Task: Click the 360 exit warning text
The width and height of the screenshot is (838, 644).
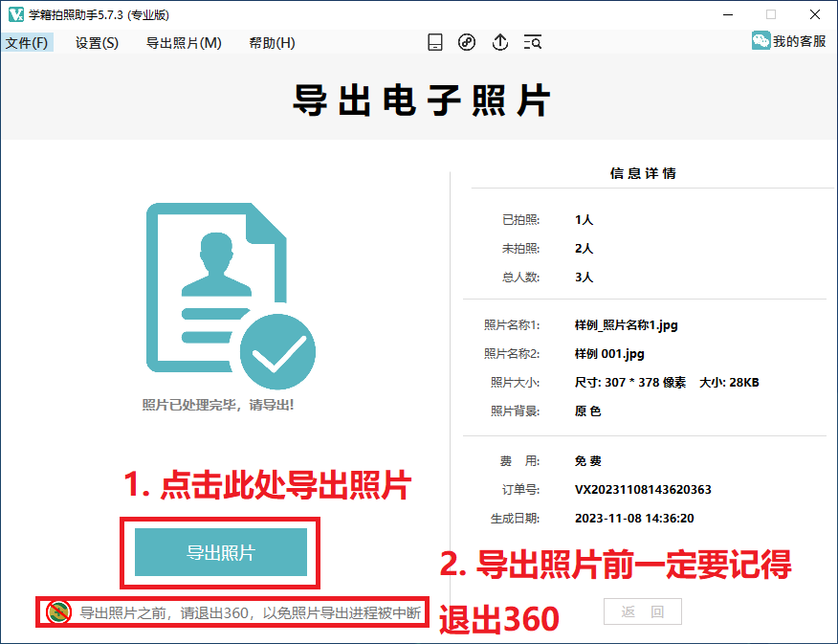Action: click(x=249, y=612)
